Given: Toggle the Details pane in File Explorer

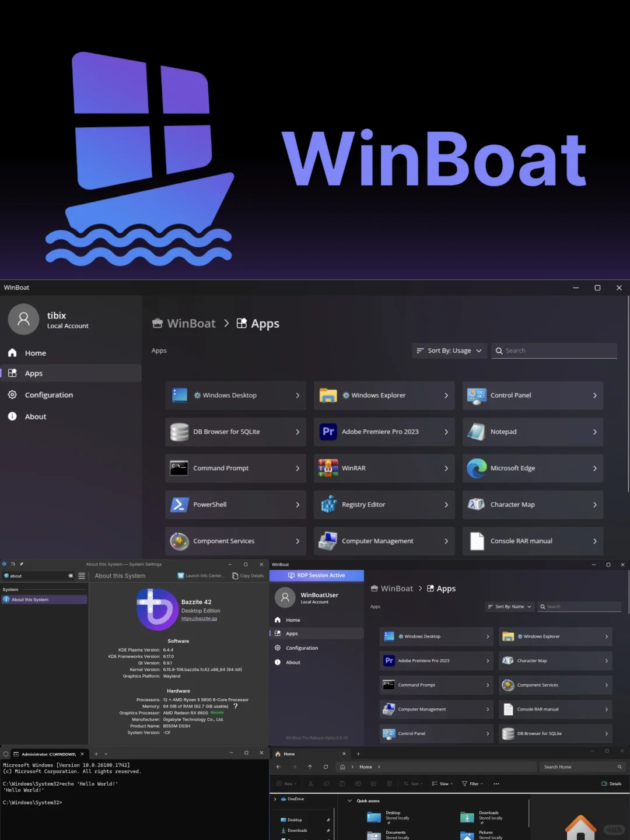Looking at the screenshot, I should click(x=612, y=783).
